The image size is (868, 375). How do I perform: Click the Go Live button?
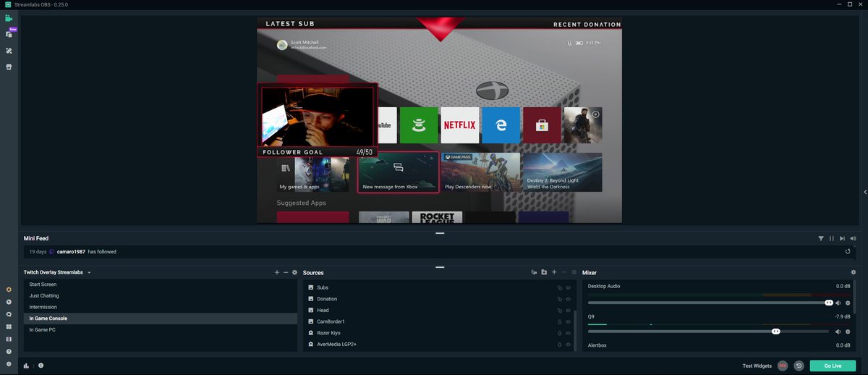(x=833, y=366)
